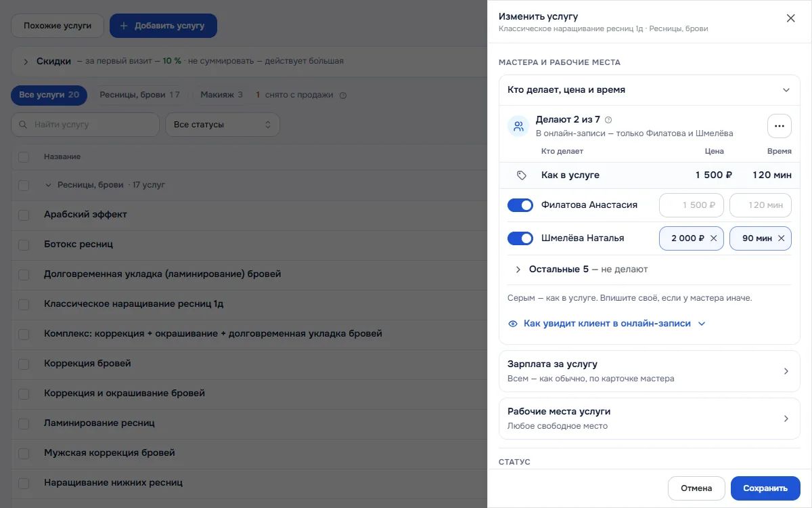Collapse the Кто делает, цена и время section
Viewport: 812px width, 508px height.
pos(786,90)
